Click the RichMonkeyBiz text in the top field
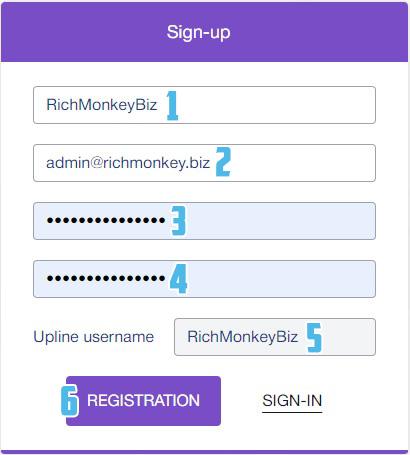Screen dimensions: 410x455 click(x=102, y=105)
